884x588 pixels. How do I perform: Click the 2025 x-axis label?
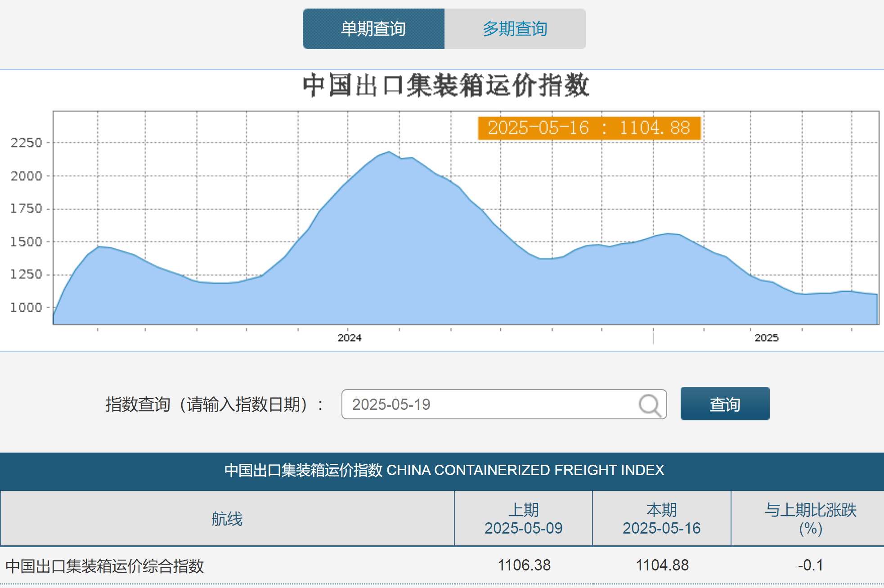766,338
